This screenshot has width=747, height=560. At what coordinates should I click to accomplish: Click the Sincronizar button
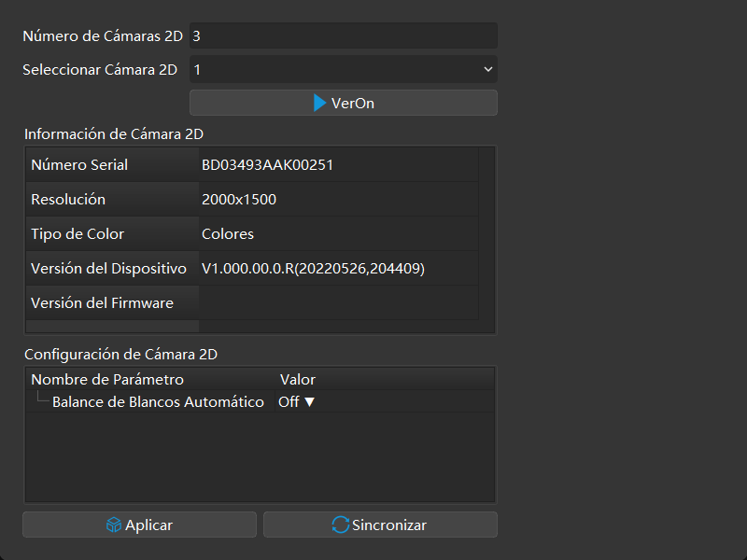(380, 525)
